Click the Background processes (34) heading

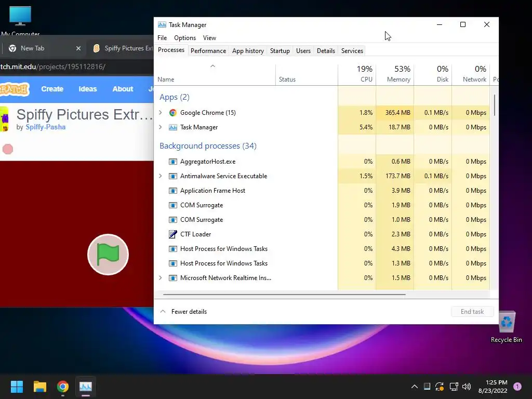pos(208,146)
